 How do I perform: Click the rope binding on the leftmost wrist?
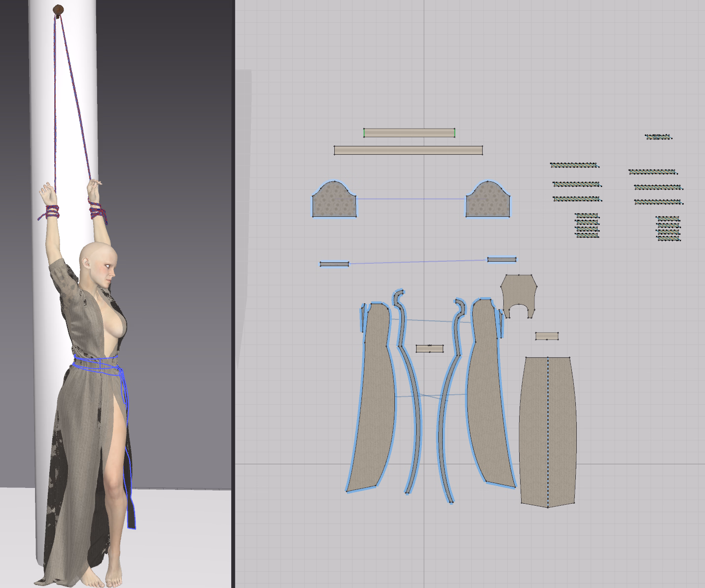pyautogui.click(x=50, y=212)
